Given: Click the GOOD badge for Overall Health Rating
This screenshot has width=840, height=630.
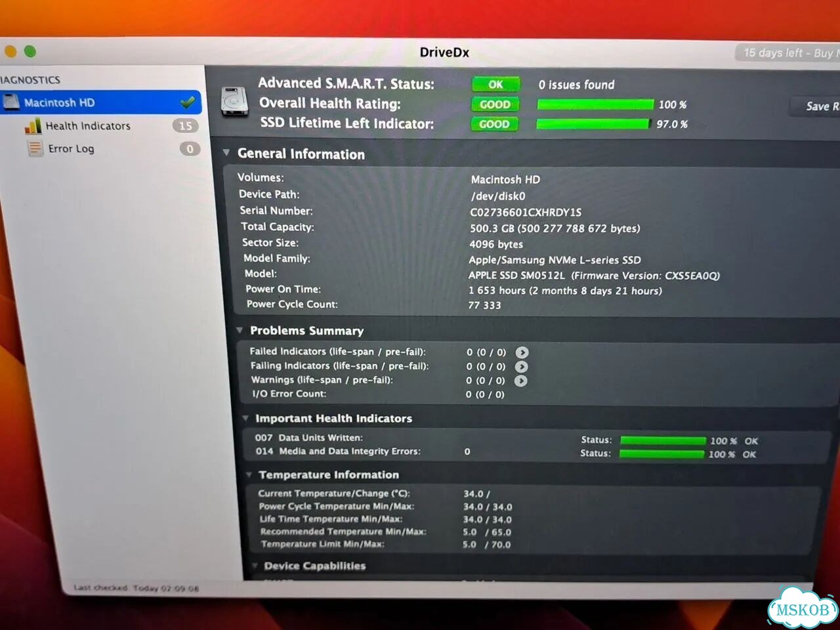Looking at the screenshot, I should (x=495, y=104).
